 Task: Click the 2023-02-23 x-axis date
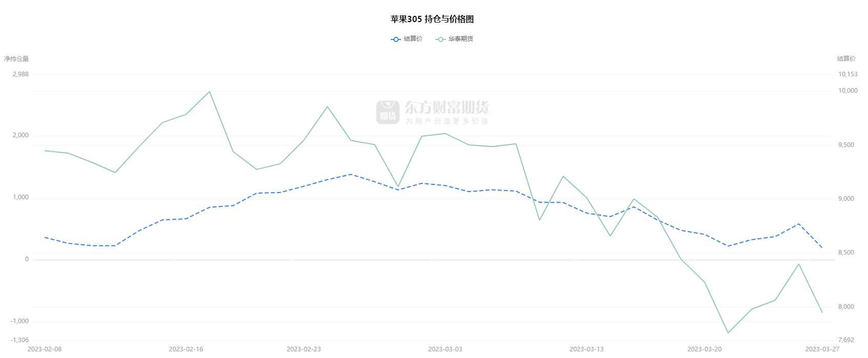click(x=304, y=349)
